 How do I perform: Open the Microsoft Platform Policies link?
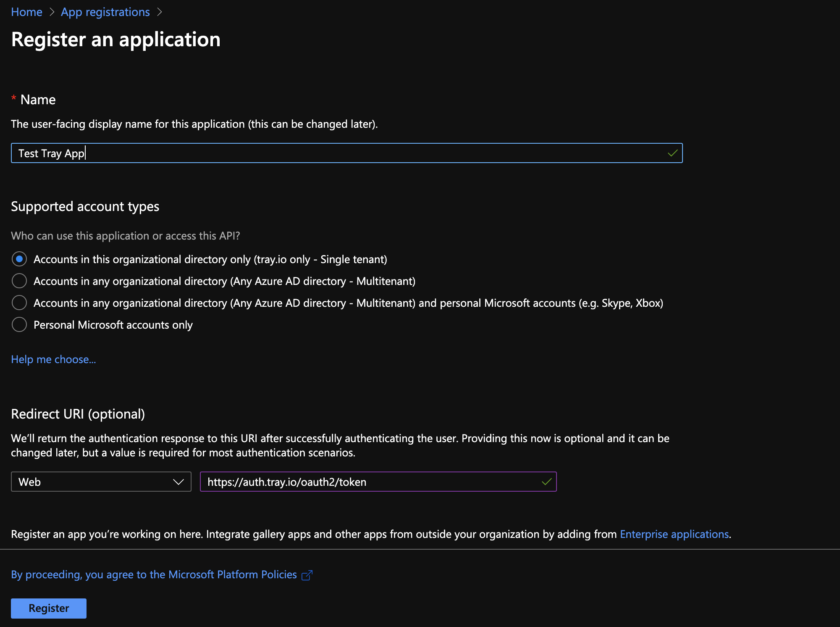click(x=232, y=574)
